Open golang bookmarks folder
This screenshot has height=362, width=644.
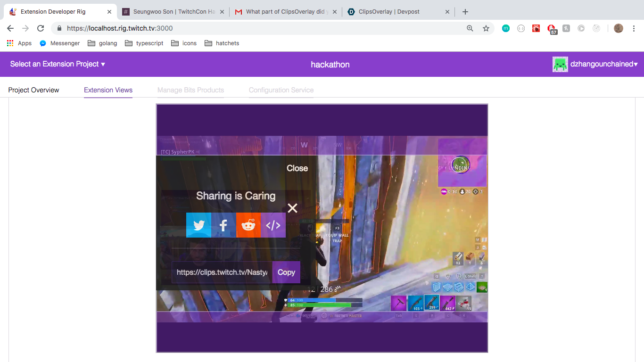coord(102,43)
